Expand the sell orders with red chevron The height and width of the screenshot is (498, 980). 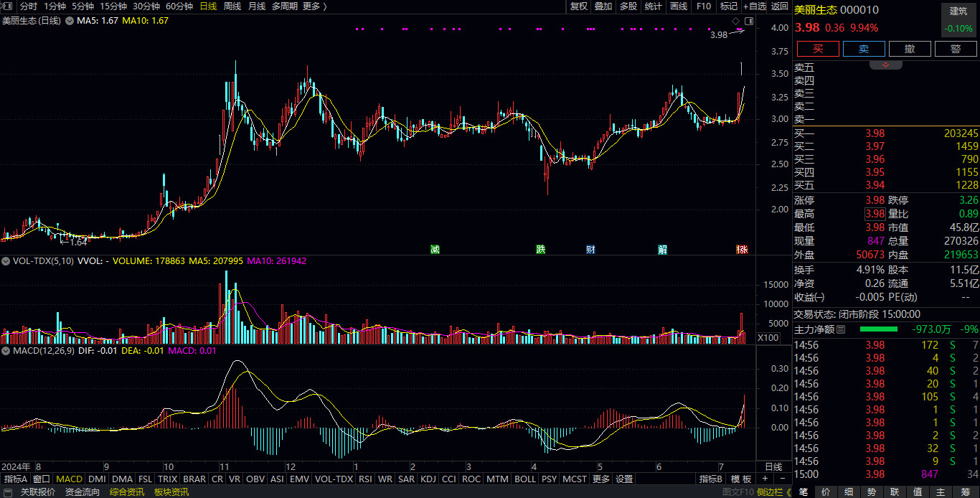click(x=885, y=65)
